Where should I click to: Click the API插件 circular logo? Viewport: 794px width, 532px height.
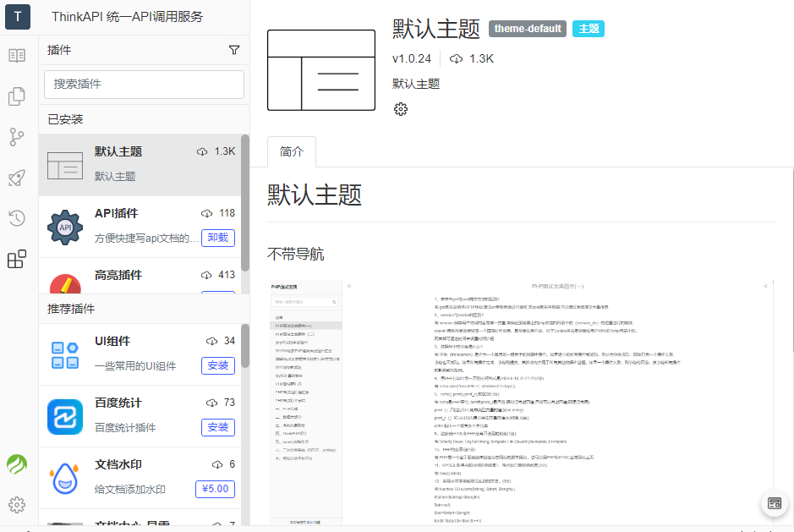65,226
